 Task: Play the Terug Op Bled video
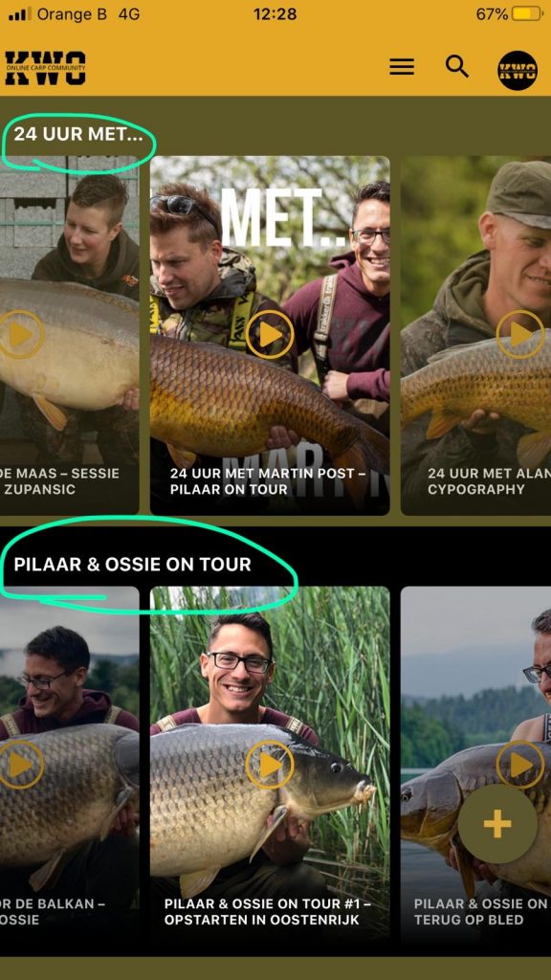pyautogui.click(x=519, y=764)
